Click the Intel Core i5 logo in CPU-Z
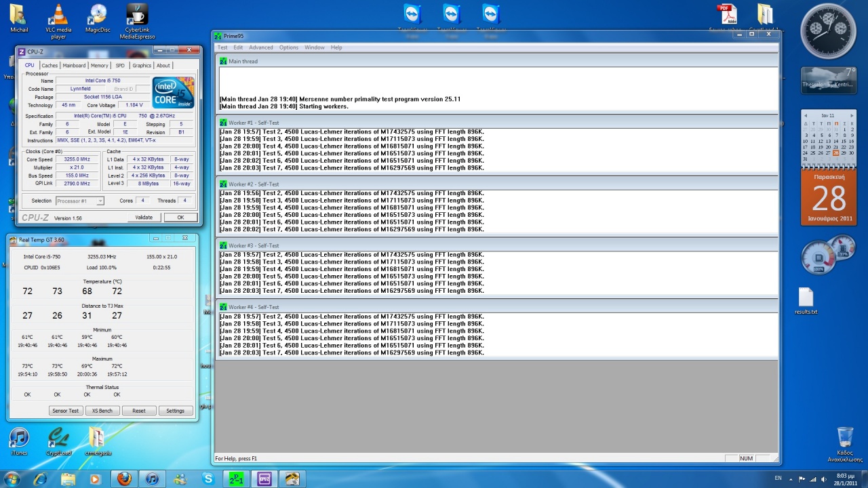The image size is (868, 488). (174, 93)
